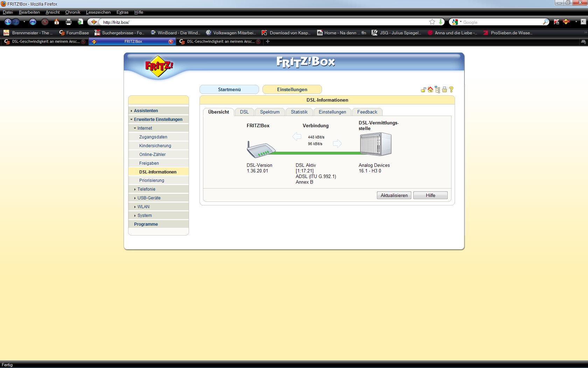Expand the USB-Geräte submenu

pos(159,198)
